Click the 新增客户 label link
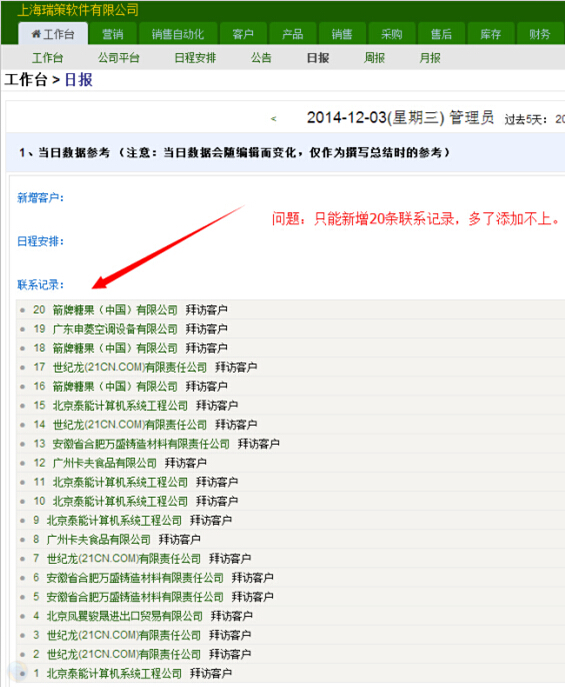565x687 pixels. tap(40, 198)
